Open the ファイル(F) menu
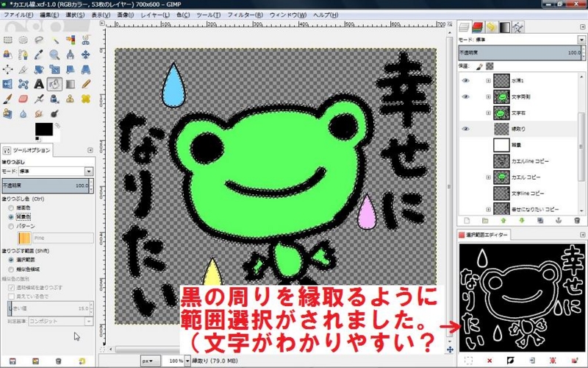The width and height of the screenshot is (588, 368). tap(18, 15)
